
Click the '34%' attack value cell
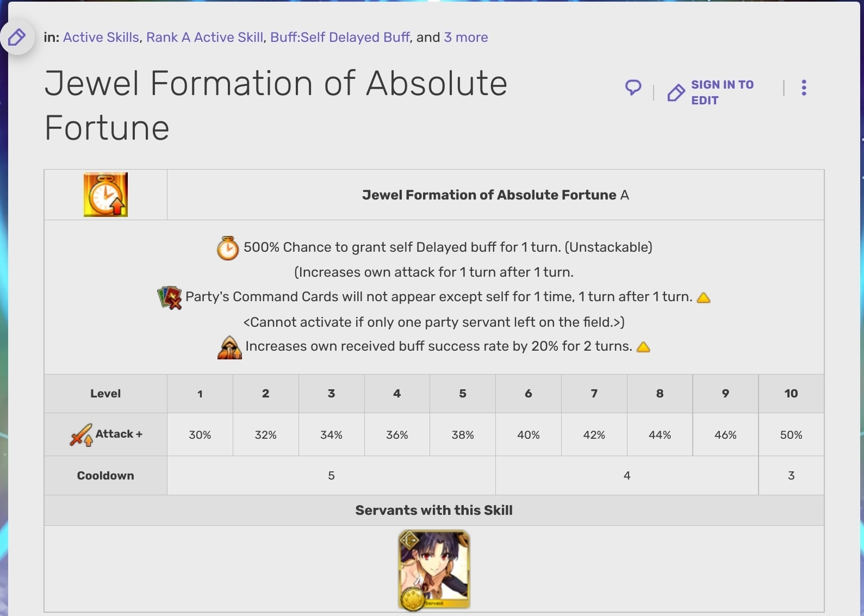point(332,435)
